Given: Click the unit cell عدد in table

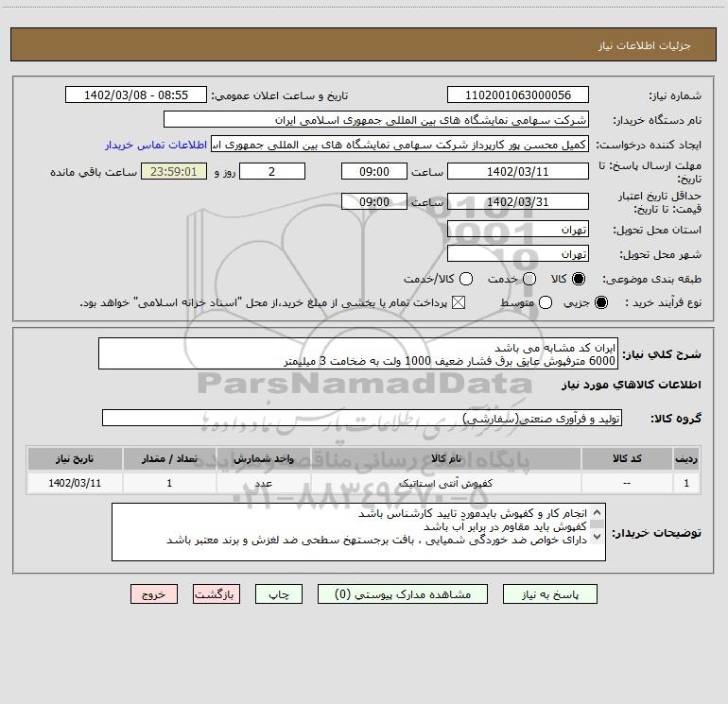Looking at the screenshot, I should tap(263, 483).
